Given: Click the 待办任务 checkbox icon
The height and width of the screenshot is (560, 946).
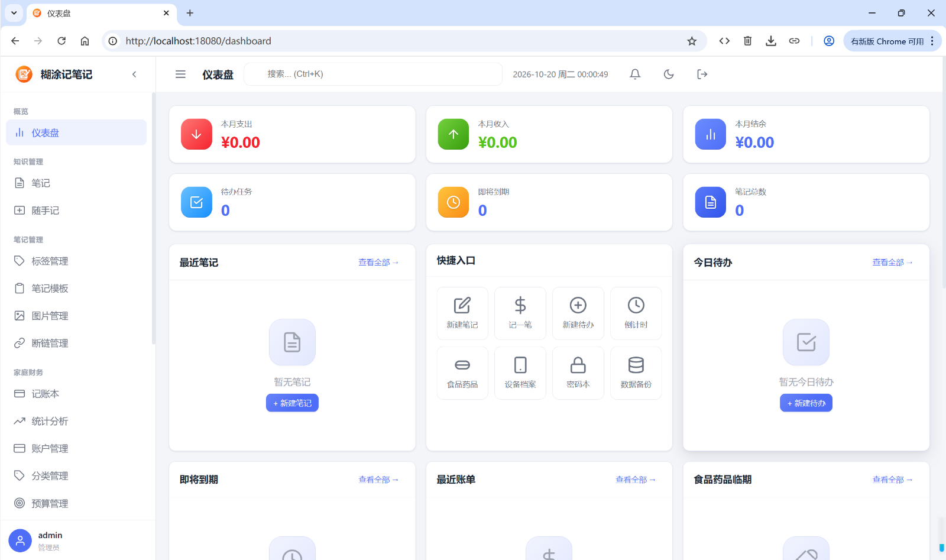Looking at the screenshot, I should point(196,202).
